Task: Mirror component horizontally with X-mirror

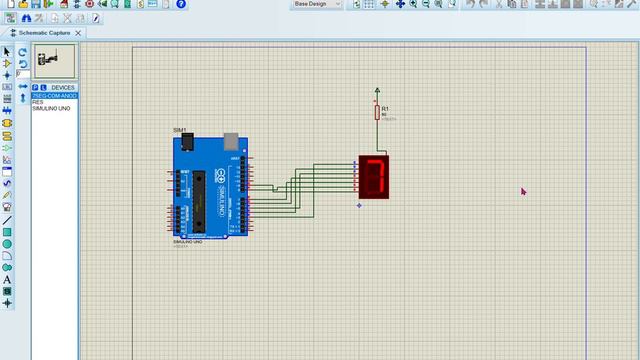Action: [x=23, y=87]
